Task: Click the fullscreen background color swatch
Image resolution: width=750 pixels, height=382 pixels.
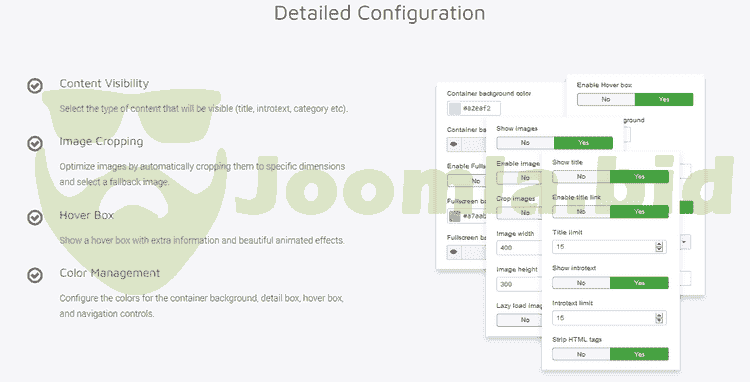Action: [x=454, y=217]
